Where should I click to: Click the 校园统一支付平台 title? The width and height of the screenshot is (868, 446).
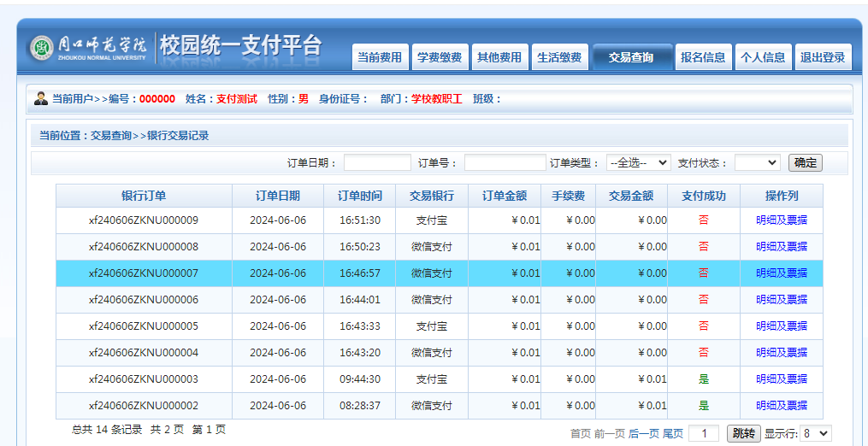point(241,46)
